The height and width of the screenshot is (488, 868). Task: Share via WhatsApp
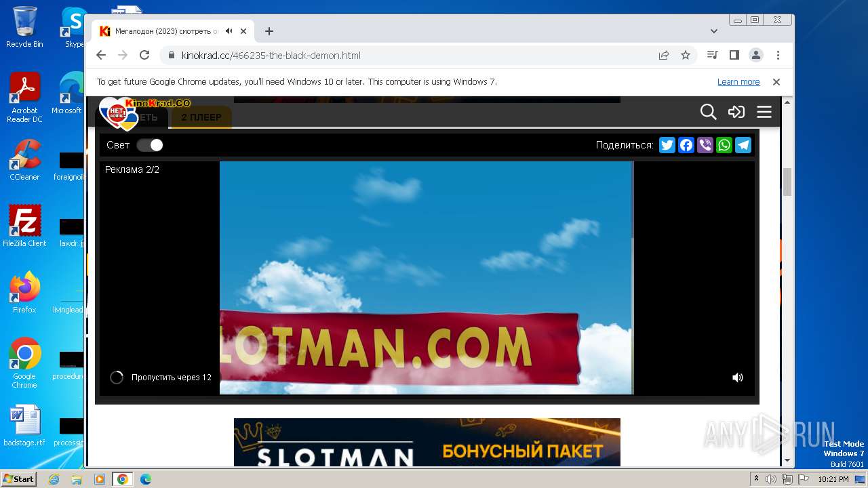[724, 145]
